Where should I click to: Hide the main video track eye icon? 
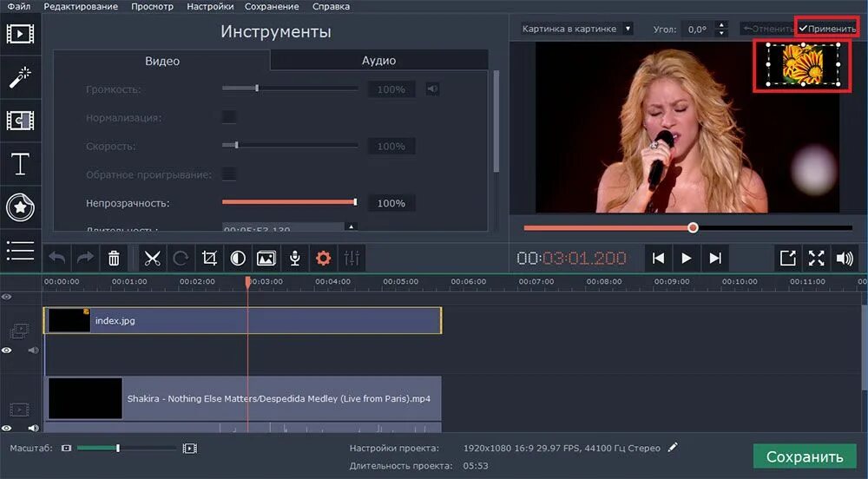(6, 428)
